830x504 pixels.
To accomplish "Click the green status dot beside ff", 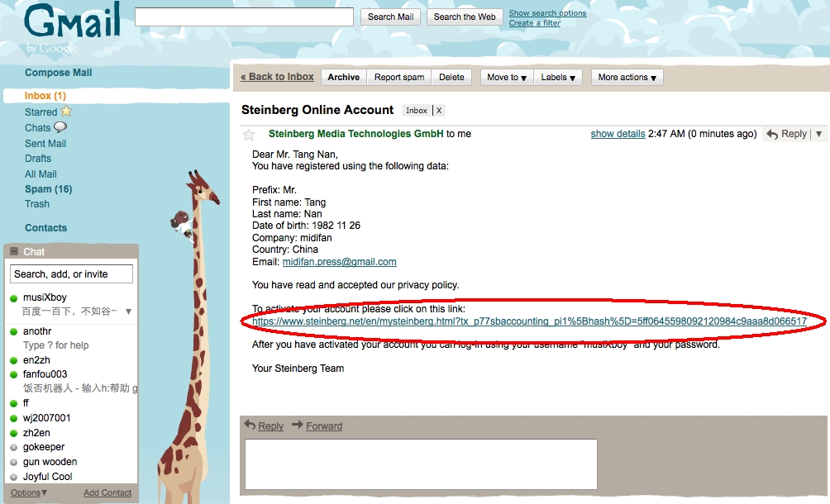I will click(14, 403).
